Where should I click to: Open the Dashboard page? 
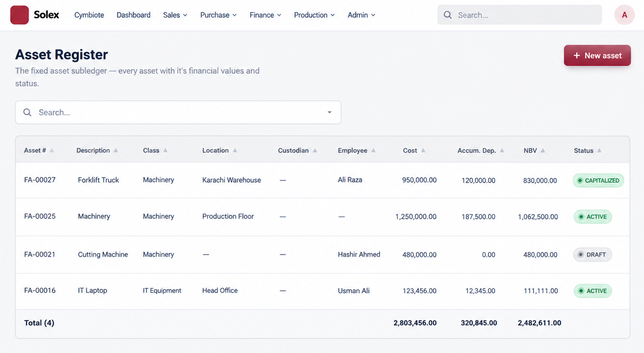click(x=134, y=15)
